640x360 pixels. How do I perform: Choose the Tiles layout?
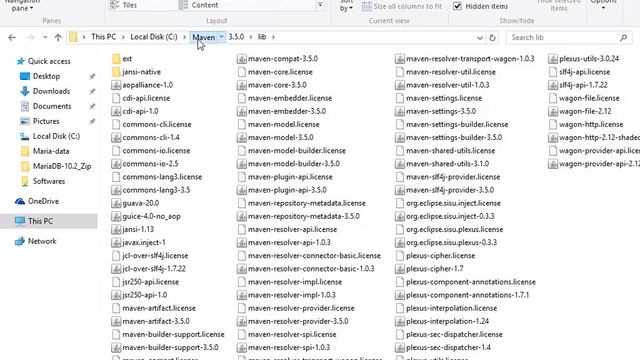pos(124,5)
